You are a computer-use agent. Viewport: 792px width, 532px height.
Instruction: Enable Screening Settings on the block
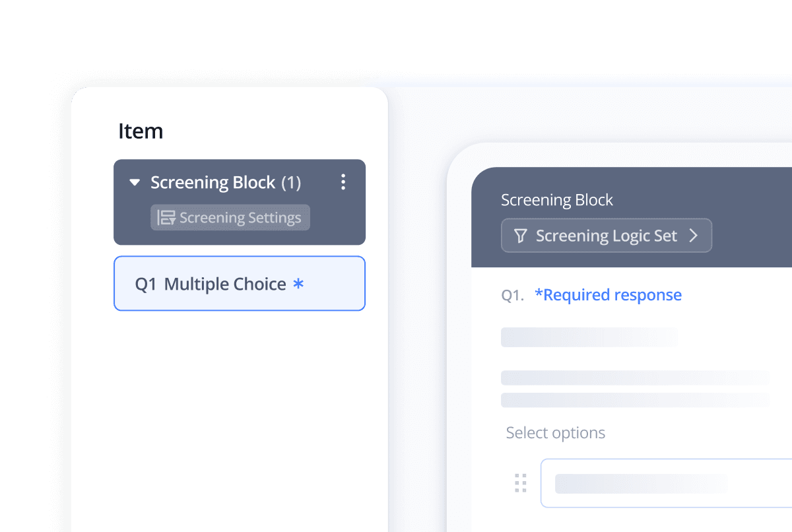tap(230, 217)
